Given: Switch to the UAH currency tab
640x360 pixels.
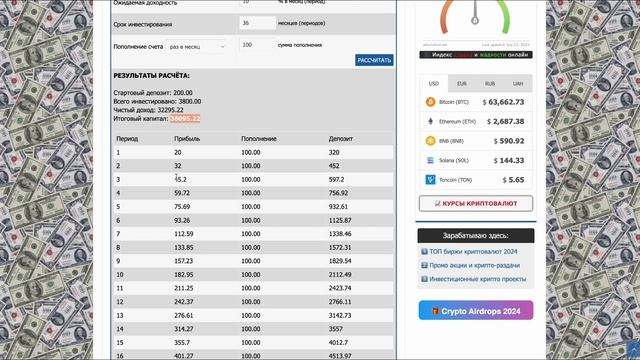Looking at the screenshot, I should click(518, 84).
